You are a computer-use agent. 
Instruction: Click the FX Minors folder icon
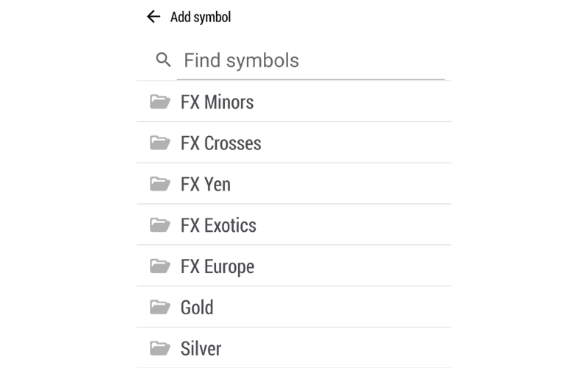pos(159,102)
